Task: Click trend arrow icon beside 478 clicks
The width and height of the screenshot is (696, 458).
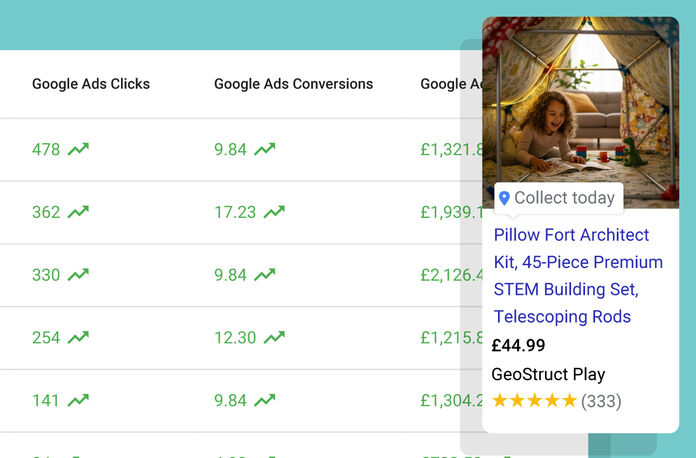Action: coord(78,150)
